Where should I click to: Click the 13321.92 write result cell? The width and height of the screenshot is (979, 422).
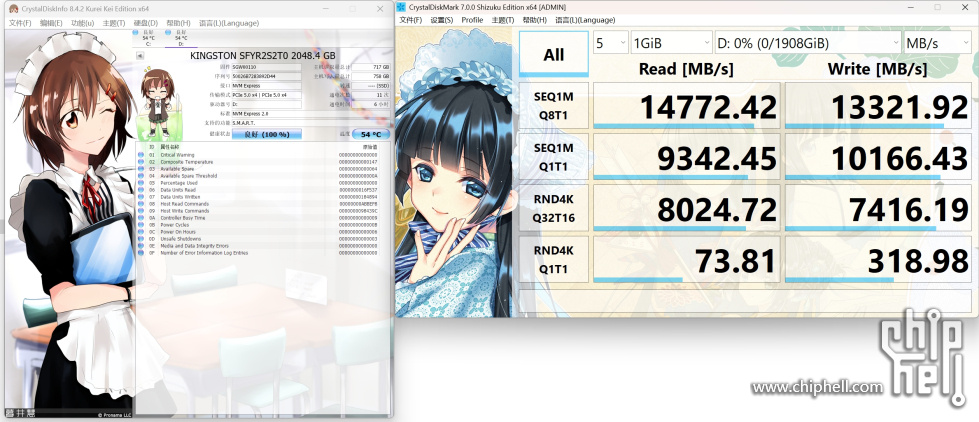click(x=878, y=106)
